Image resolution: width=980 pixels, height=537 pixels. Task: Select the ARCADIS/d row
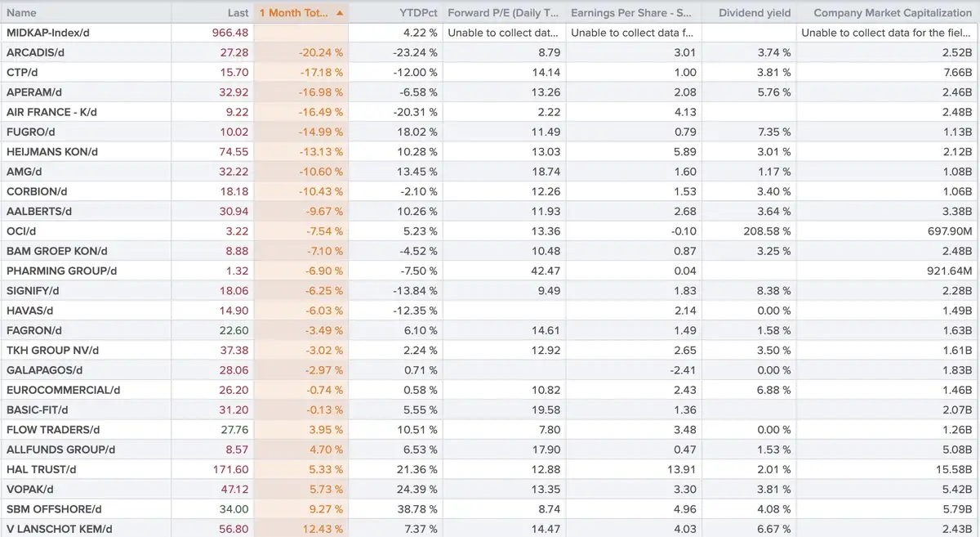(x=490, y=52)
